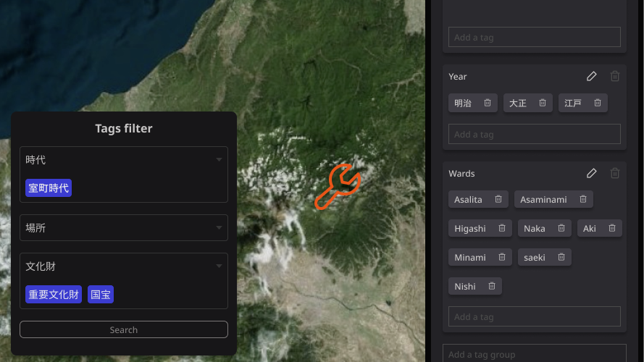Expand the 文化財 filter dropdown
Image resolution: width=644 pixels, height=362 pixels.
pos(219,266)
